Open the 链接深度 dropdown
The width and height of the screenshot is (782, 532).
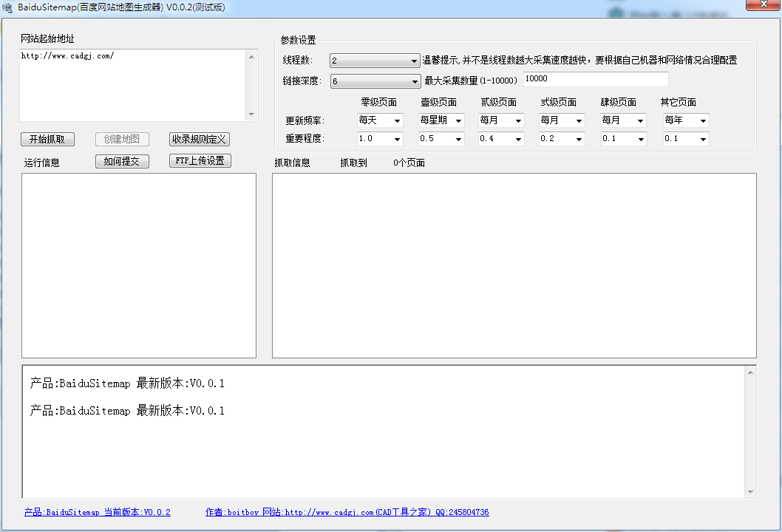coord(375,81)
